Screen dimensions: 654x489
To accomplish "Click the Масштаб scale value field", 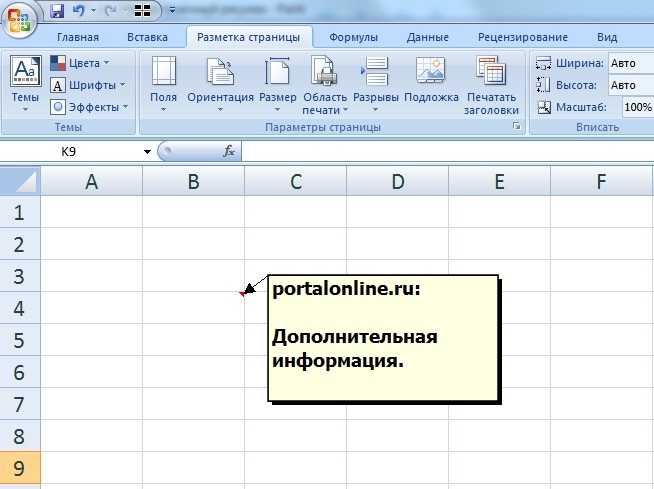I will click(x=638, y=107).
